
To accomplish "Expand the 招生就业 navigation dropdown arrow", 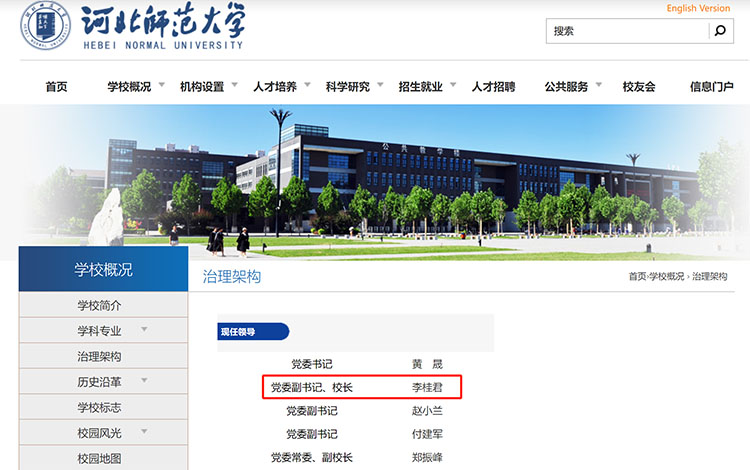I will 453,86.
